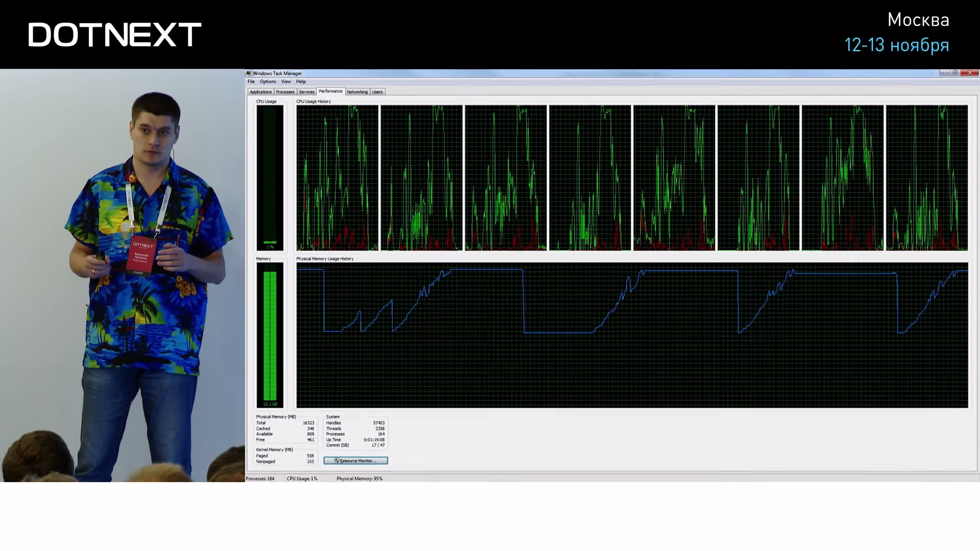Open the Help menu
Screen dimensions: 980x551
tap(301, 82)
